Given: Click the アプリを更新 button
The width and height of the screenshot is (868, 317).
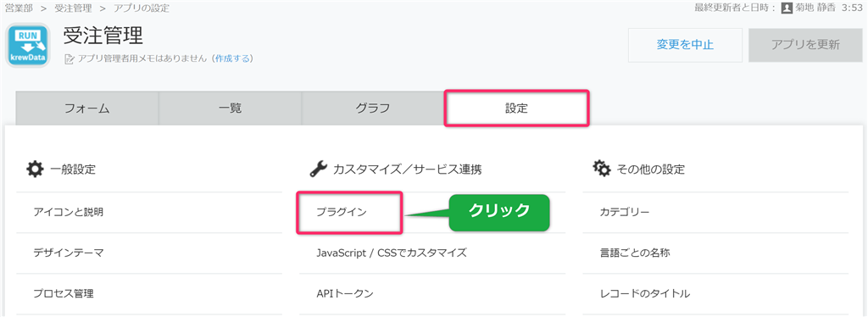Looking at the screenshot, I should 805,45.
